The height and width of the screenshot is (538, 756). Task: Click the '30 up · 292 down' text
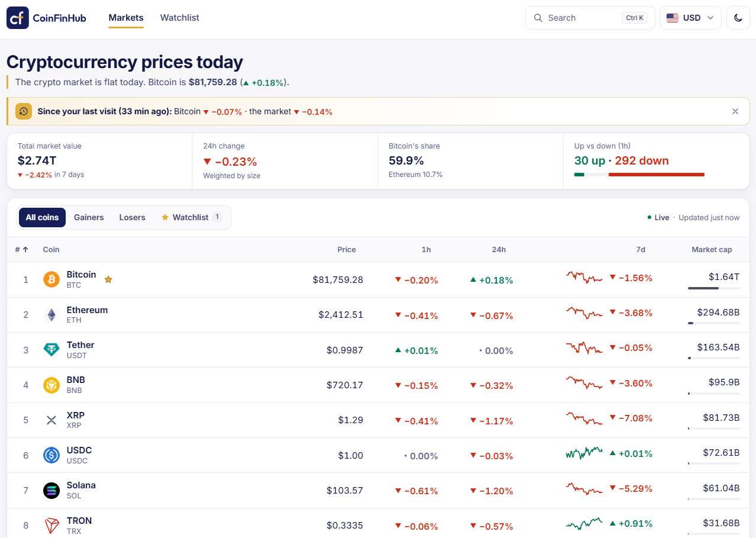(622, 160)
